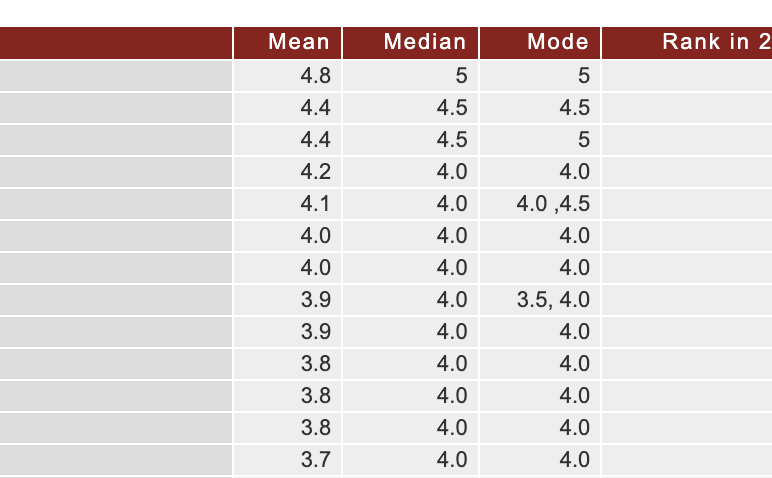Select the median value in the 3.7 row
This screenshot has height=478, width=772.
(x=452, y=460)
